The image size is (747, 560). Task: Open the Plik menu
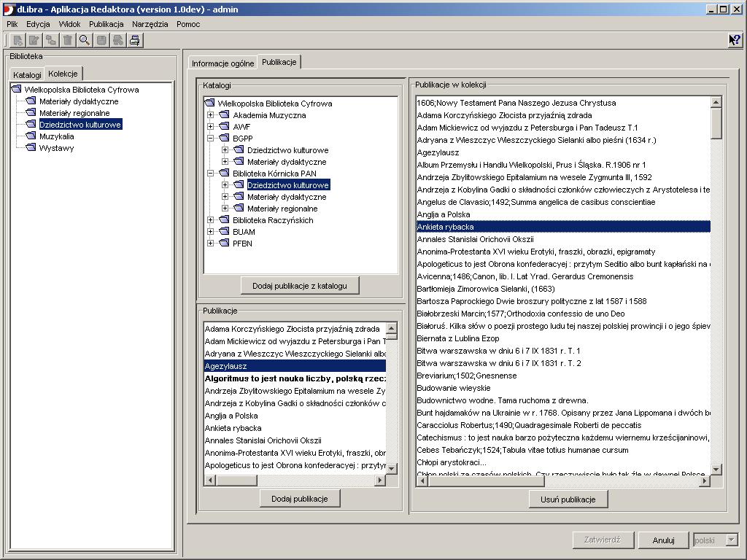click(12, 24)
